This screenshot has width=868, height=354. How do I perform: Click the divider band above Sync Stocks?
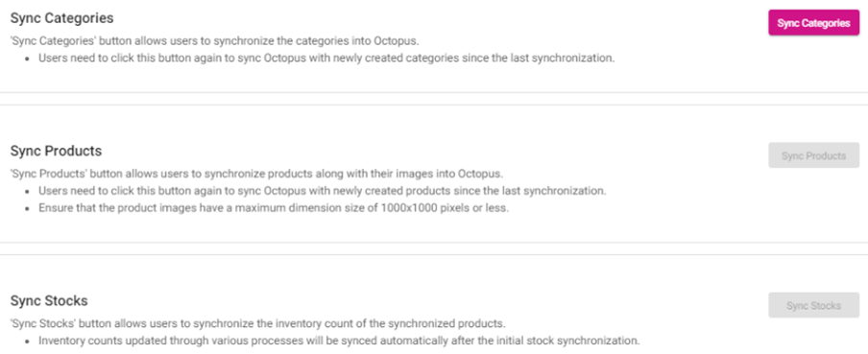click(x=434, y=248)
